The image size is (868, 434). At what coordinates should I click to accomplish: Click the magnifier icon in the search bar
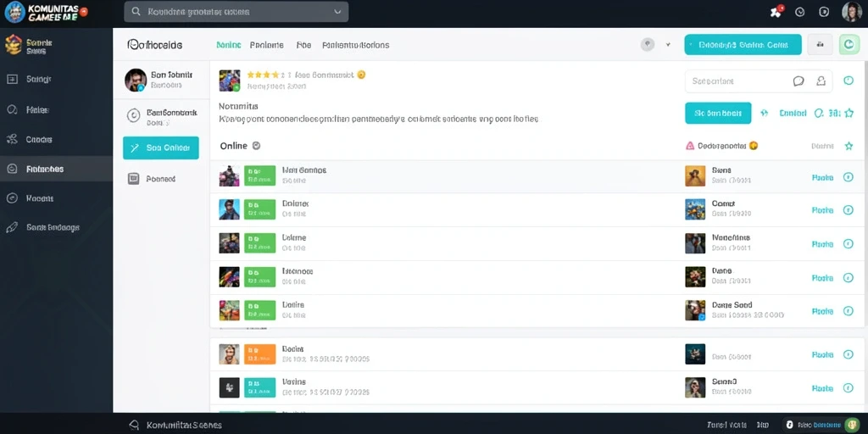pos(136,12)
